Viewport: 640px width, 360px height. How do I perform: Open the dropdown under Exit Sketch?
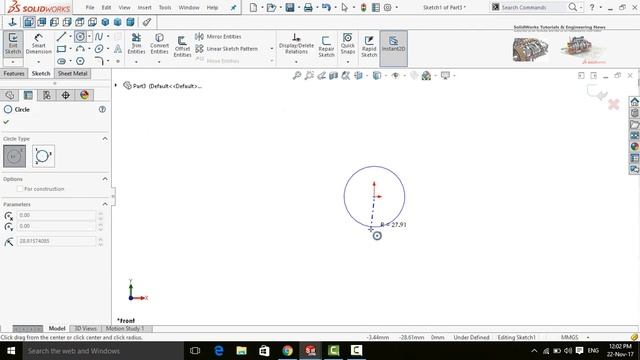click(13, 62)
